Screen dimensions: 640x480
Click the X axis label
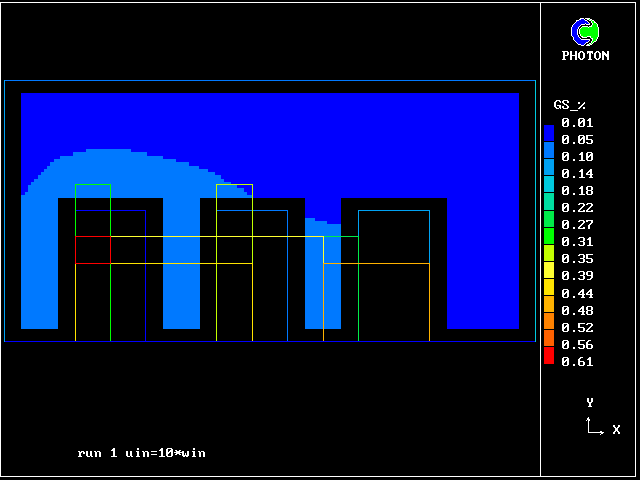coord(616,430)
